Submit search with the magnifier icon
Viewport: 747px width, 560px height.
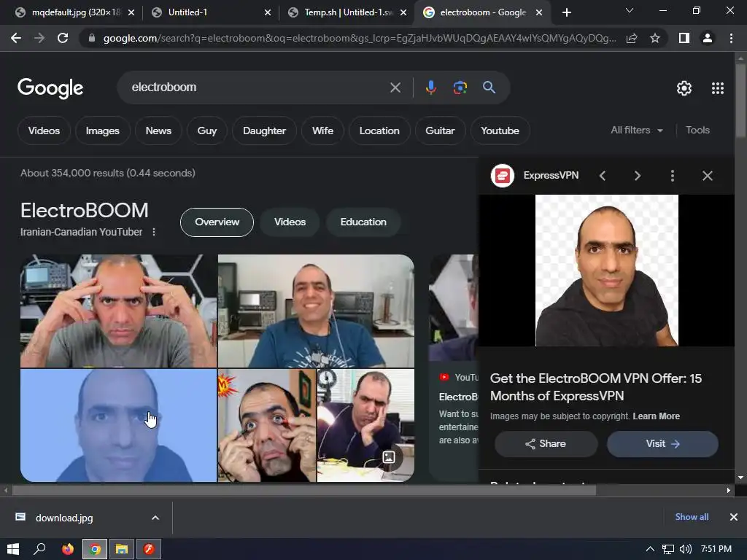click(x=489, y=87)
